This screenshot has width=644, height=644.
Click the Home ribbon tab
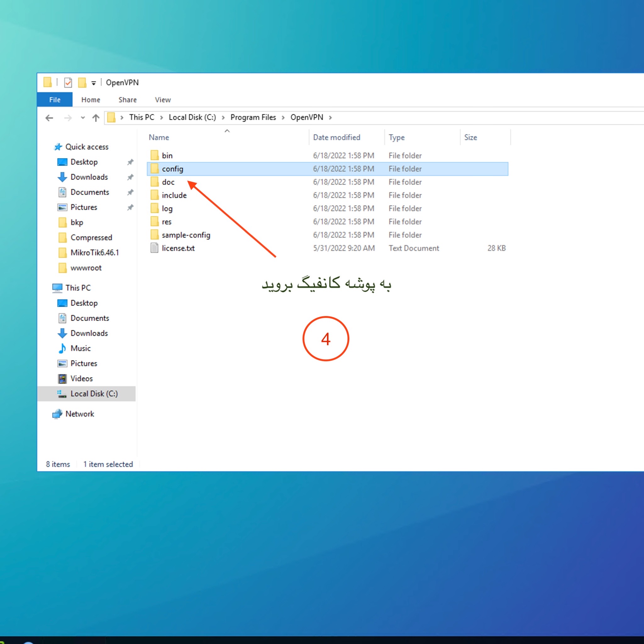click(x=91, y=99)
